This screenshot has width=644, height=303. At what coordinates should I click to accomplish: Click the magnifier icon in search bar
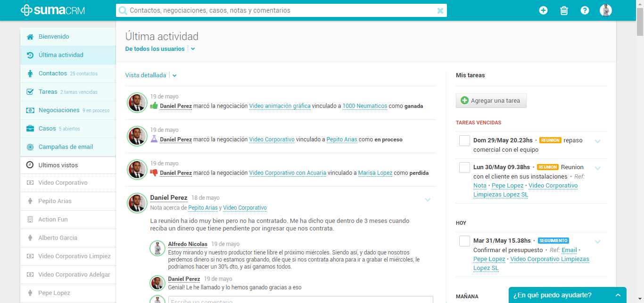point(123,10)
